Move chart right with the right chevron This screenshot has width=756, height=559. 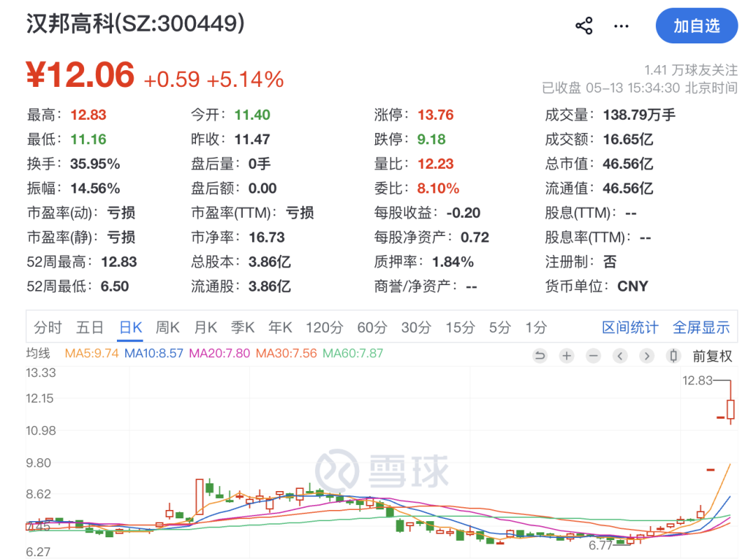647,356
